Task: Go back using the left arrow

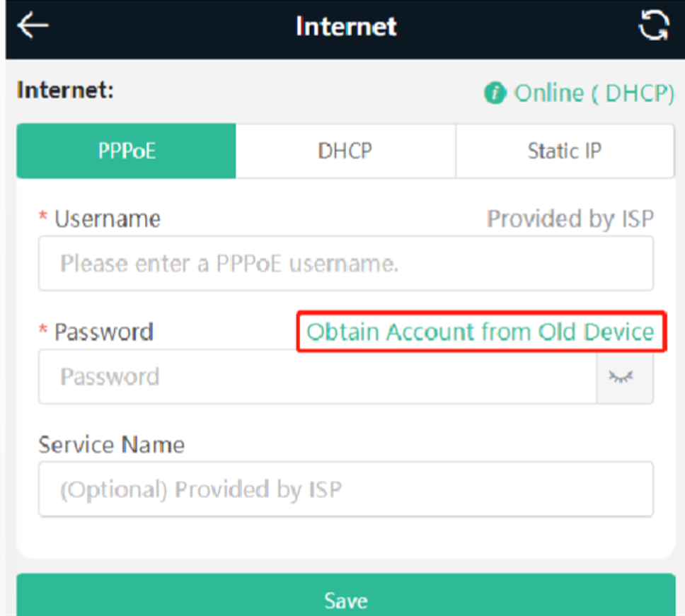Action: point(33,25)
